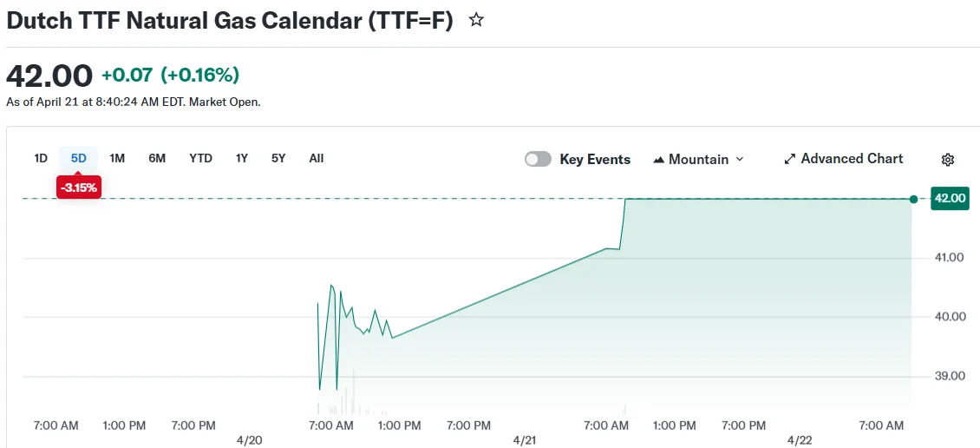980x448 pixels.
Task: Show the 1Y range
Action: (242, 158)
